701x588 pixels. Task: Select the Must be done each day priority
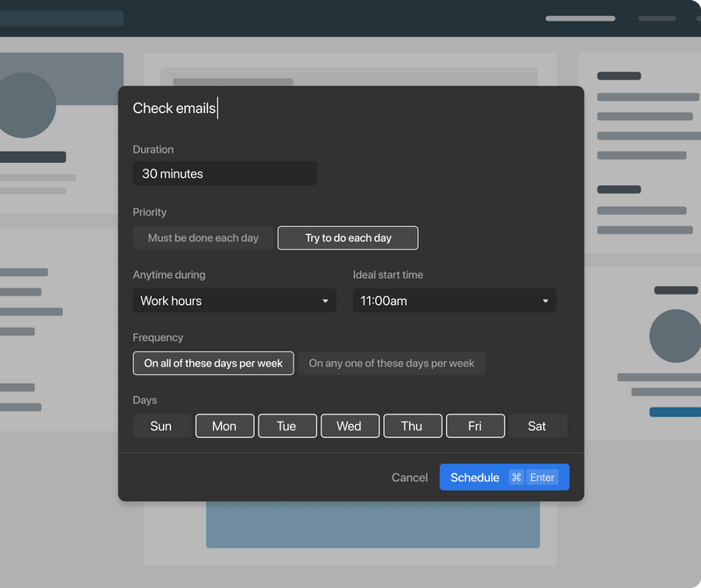click(203, 237)
